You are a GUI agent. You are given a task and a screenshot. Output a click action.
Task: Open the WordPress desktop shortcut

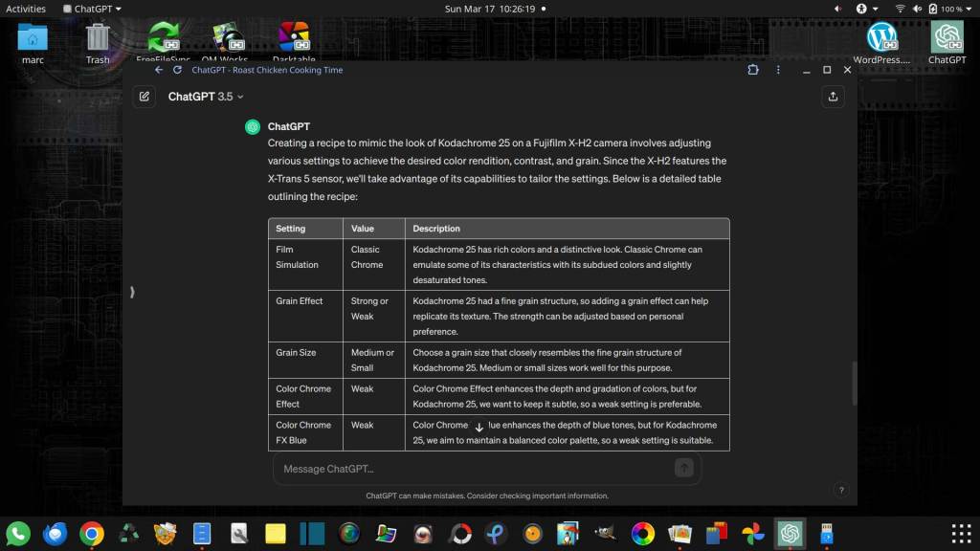tap(881, 42)
